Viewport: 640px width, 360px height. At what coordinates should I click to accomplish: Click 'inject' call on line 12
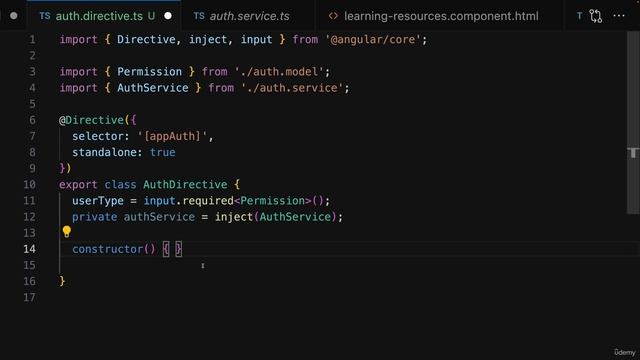pyautogui.click(x=234, y=217)
